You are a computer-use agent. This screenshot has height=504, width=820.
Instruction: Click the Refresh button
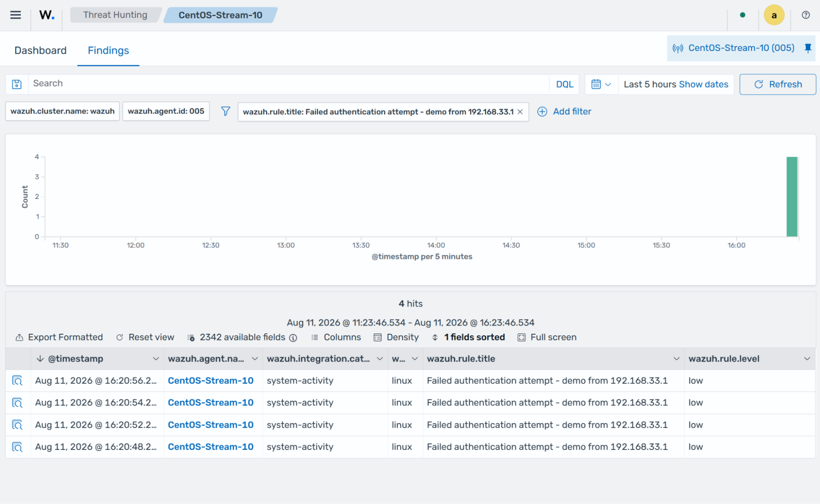pos(778,84)
